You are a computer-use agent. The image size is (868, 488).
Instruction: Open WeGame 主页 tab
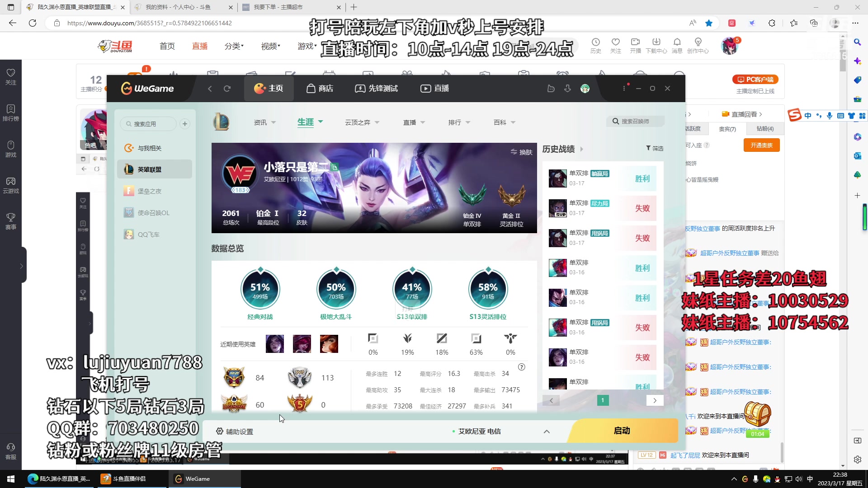click(x=269, y=89)
